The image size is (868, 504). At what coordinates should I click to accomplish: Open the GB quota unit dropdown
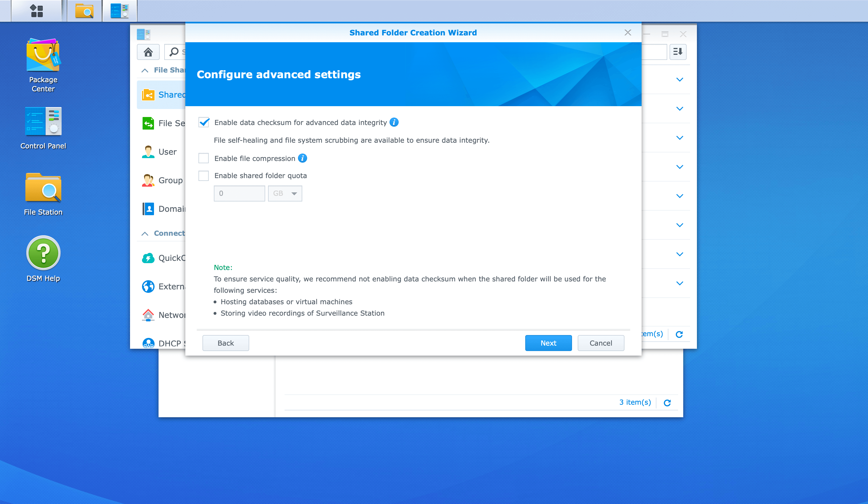pyautogui.click(x=285, y=193)
